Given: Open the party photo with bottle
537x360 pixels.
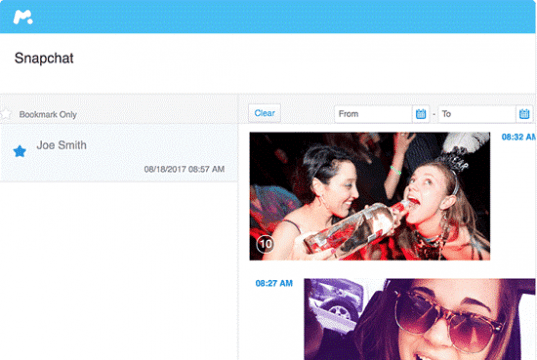Looking at the screenshot, I should pyautogui.click(x=370, y=196).
